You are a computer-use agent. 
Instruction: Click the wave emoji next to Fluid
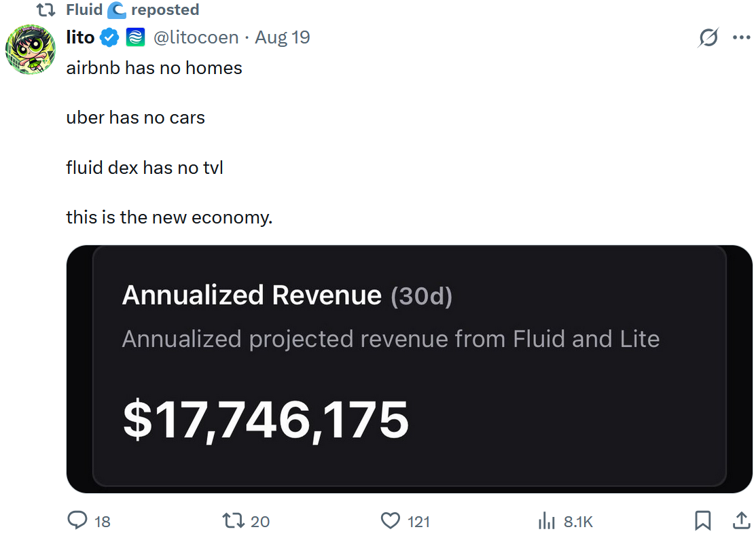[117, 10]
